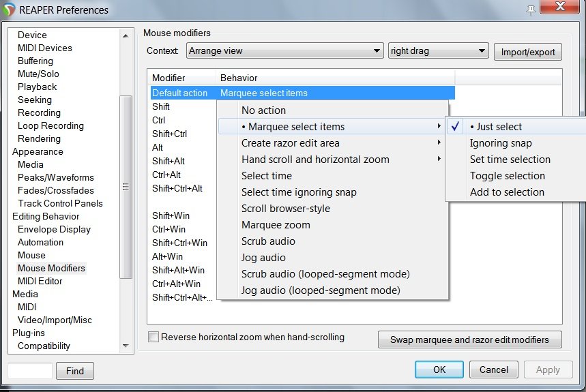Select the Shift+Ctrl modifier row
Image resolution: width=586 pixels, height=392 pixels.
click(169, 134)
